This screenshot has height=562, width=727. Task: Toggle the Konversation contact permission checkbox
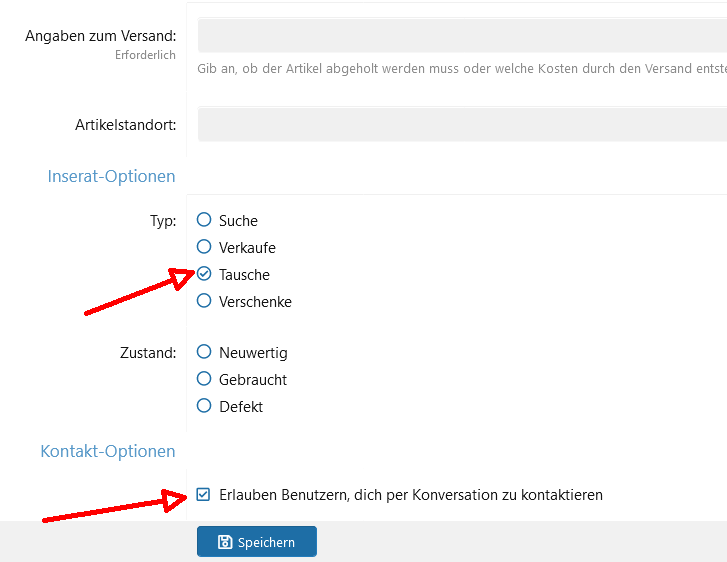click(x=203, y=494)
